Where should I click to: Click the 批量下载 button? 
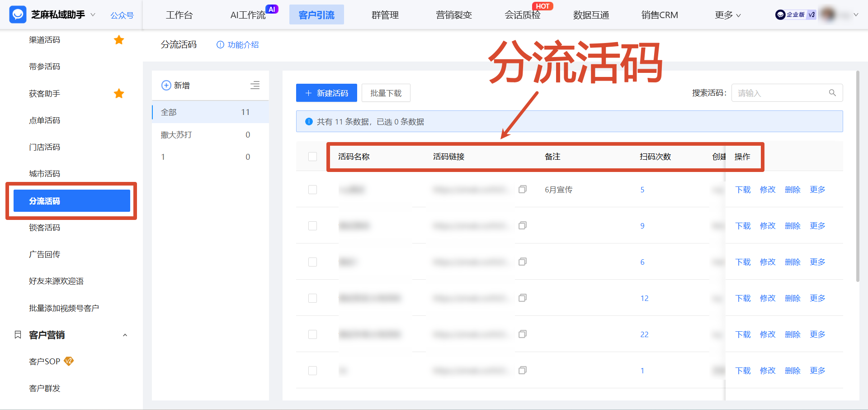(386, 93)
